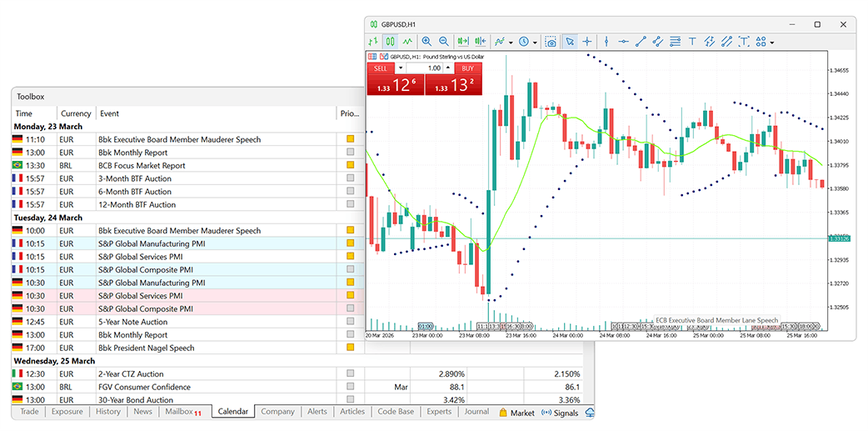Viewport: 868px width, 431px height.
Task: Select the text label tool
Action: point(744,42)
